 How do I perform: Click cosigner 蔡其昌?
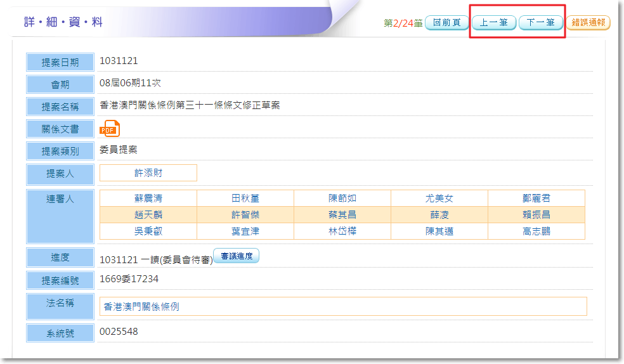[x=342, y=215]
